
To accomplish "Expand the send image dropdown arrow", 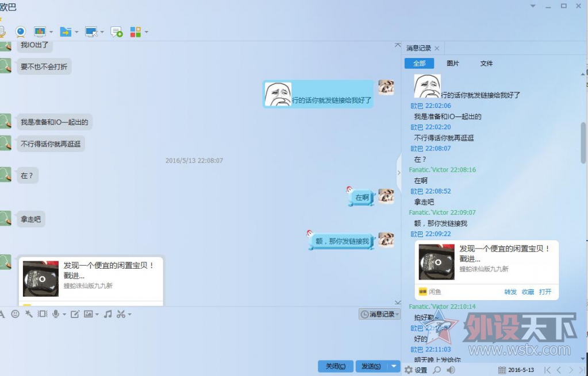I will [96, 315].
